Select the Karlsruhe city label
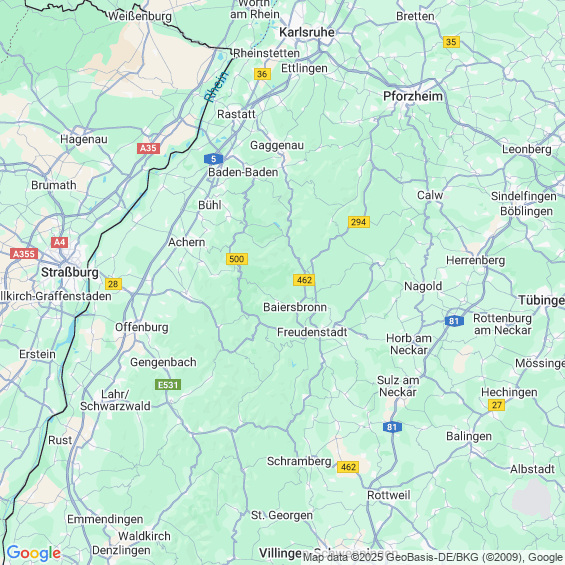 [x=307, y=32]
